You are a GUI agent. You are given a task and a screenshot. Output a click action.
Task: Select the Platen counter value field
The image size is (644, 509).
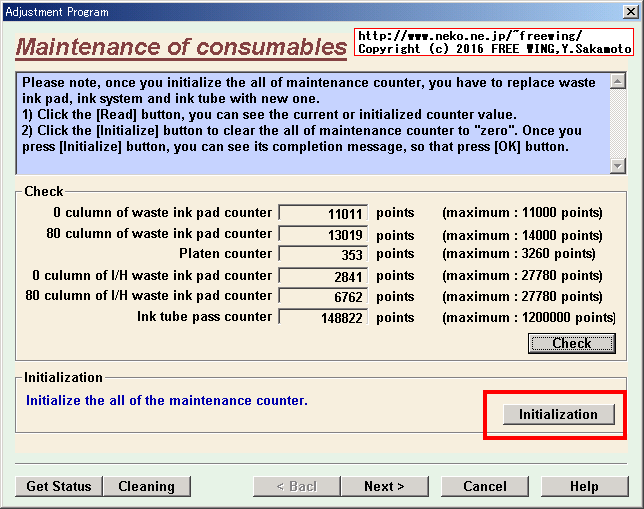(323, 255)
